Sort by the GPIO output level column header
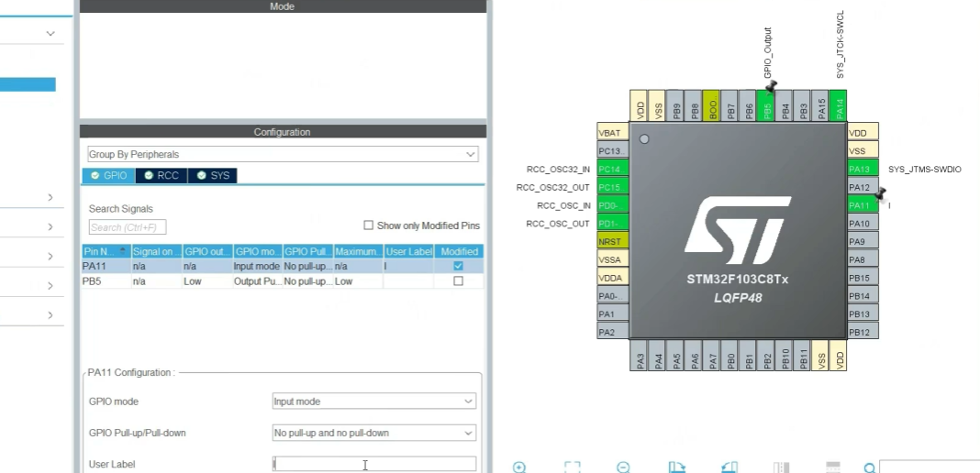This screenshot has height=473, width=980. coord(207,251)
